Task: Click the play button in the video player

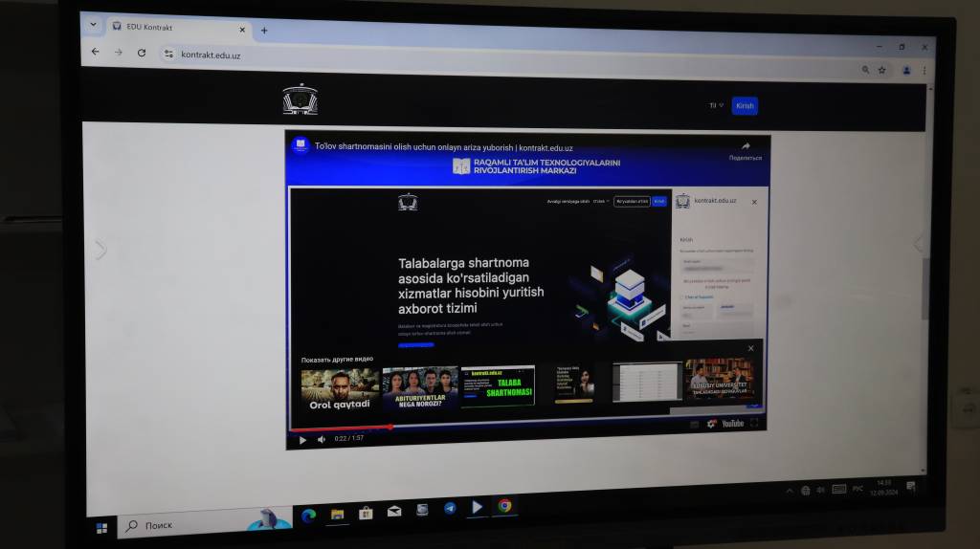Action: (302, 440)
